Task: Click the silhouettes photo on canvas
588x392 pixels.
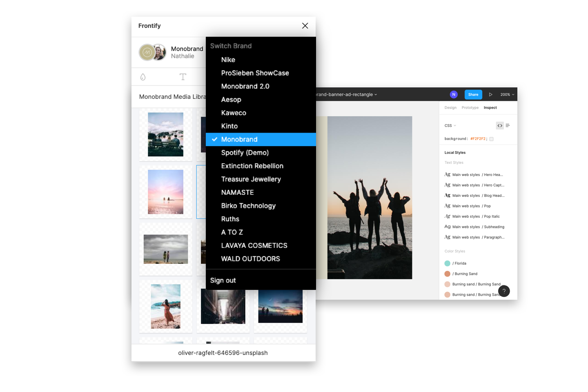Action: click(x=370, y=198)
